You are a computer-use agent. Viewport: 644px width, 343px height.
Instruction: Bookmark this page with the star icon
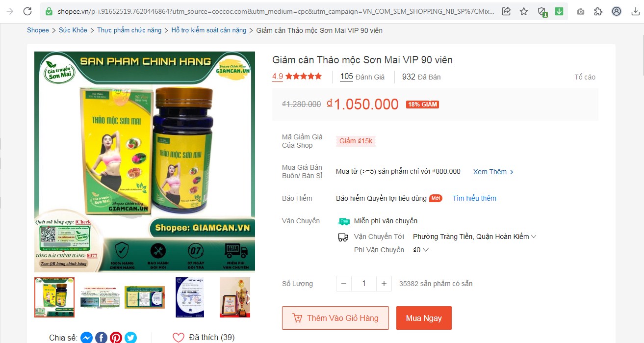click(524, 11)
